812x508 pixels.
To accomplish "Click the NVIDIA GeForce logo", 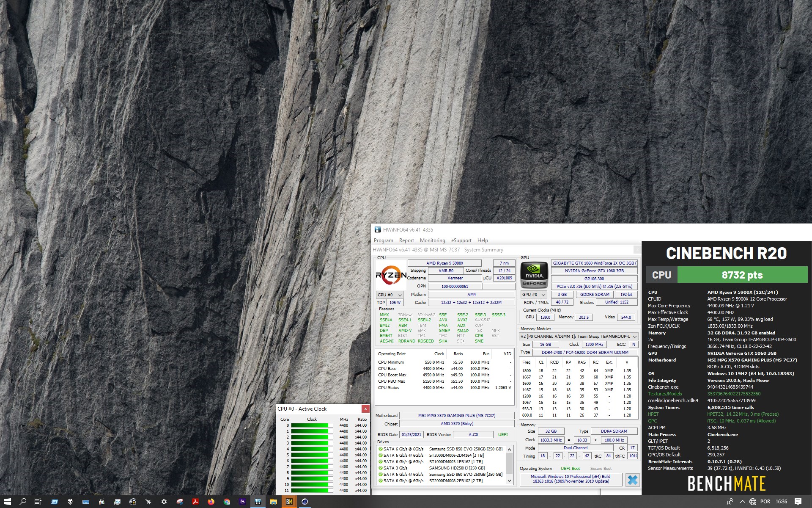I will 534,275.
